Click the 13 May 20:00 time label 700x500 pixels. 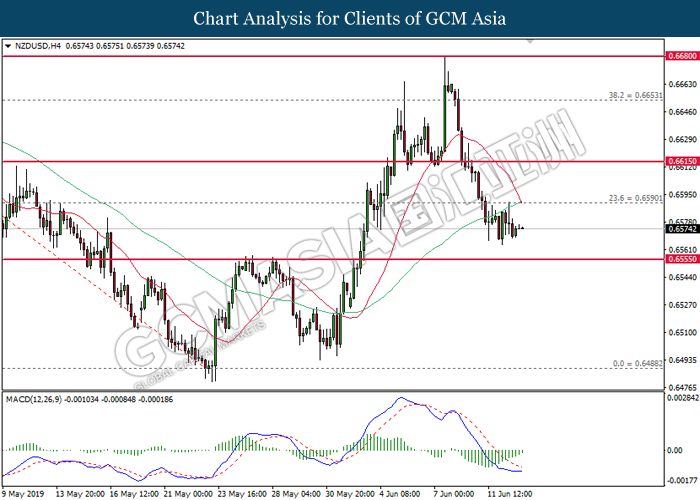tap(80, 494)
